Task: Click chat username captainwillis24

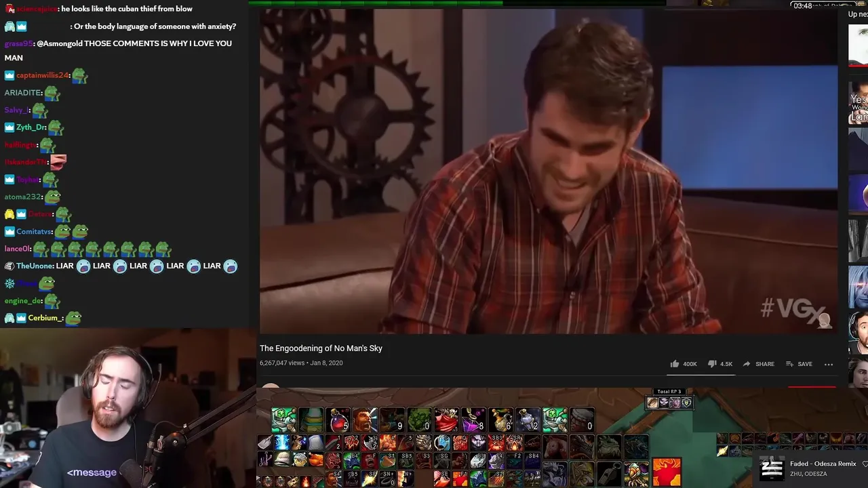Action: pos(42,75)
